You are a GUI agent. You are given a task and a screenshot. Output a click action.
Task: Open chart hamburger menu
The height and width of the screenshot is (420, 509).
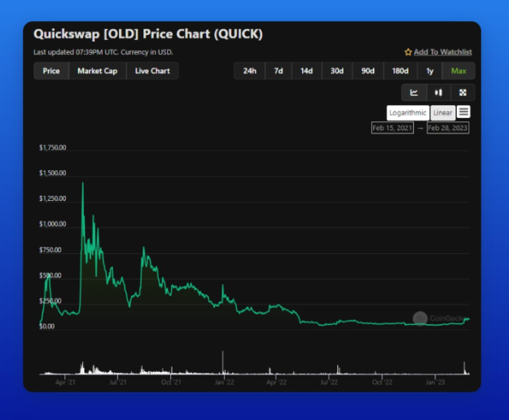coord(463,112)
